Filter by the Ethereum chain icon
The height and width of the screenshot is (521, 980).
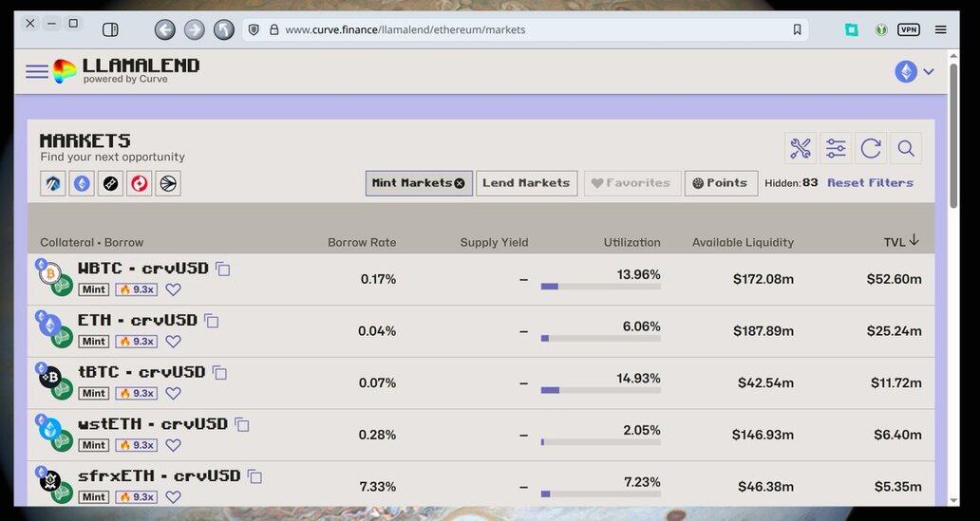(x=83, y=183)
